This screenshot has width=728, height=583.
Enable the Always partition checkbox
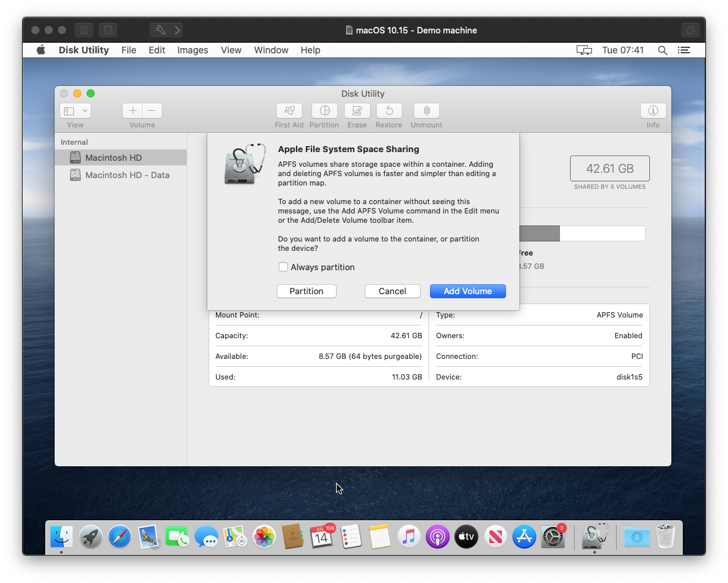[x=283, y=267]
